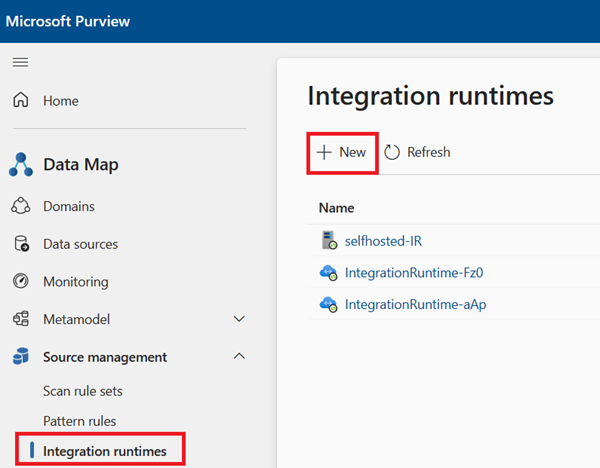Click the Metamodel icon
Viewport: 600px width, 468px height.
21,320
